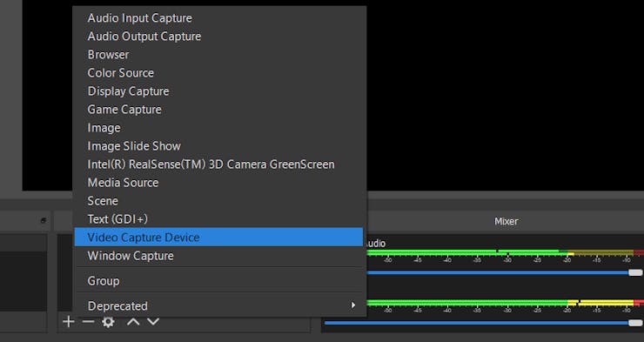This screenshot has height=342, width=644.
Task: Move source up with the up arrow
Action: tap(133, 322)
